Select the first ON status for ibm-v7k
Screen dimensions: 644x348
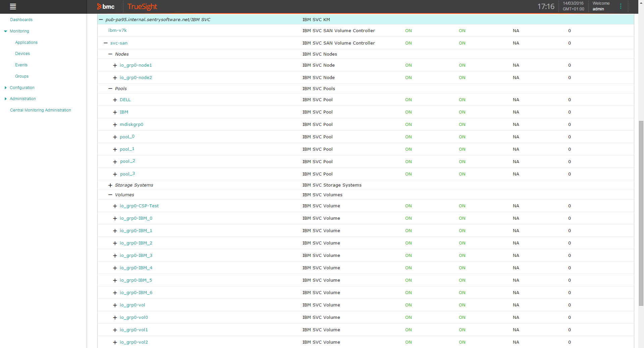coord(409,31)
